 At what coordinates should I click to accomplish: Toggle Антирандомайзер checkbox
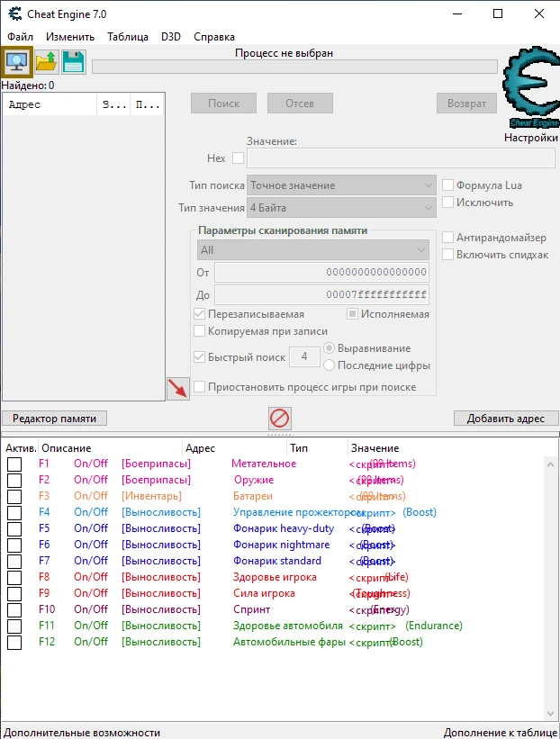[x=447, y=238]
